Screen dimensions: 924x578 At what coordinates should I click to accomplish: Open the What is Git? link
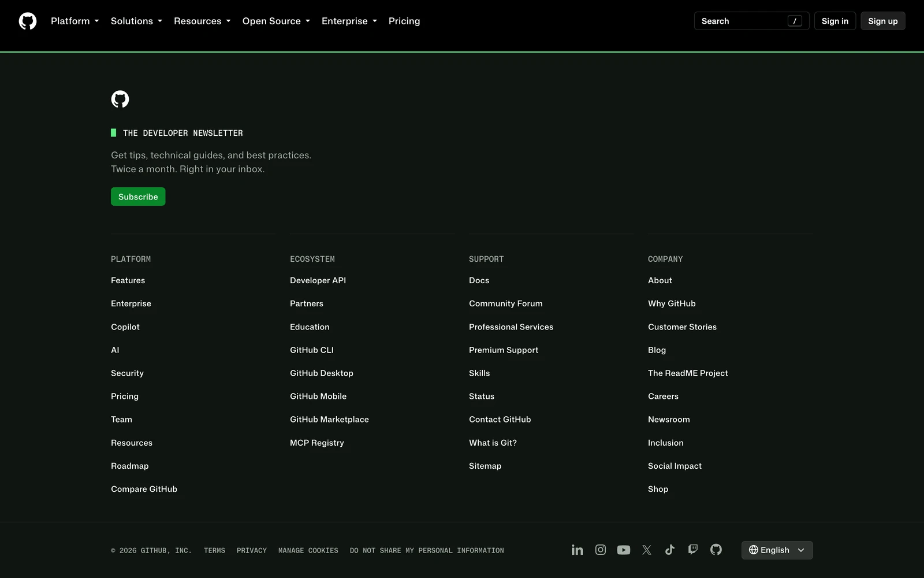[x=493, y=443]
